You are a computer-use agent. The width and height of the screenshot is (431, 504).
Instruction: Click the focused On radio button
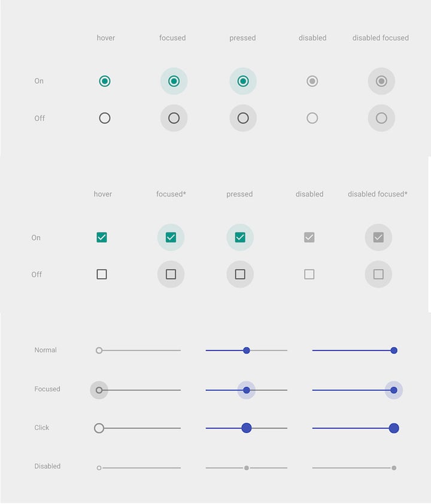point(174,81)
